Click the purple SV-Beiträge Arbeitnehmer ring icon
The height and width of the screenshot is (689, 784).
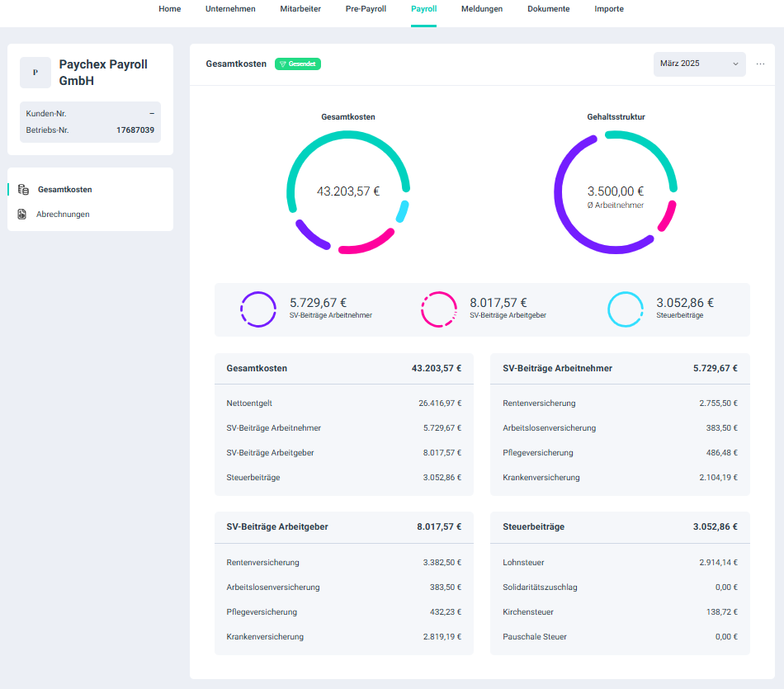pos(258,309)
